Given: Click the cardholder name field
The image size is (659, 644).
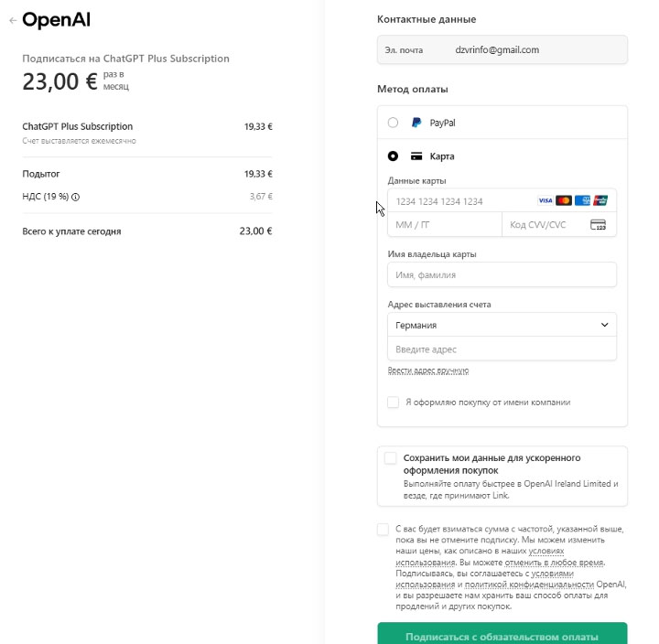Looking at the screenshot, I should click(502, 274).
